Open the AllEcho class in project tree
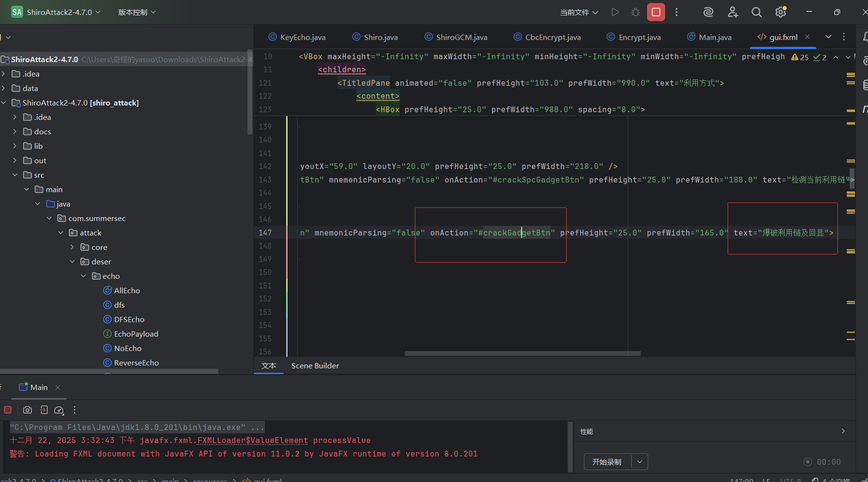 click(x=127, y=290)
